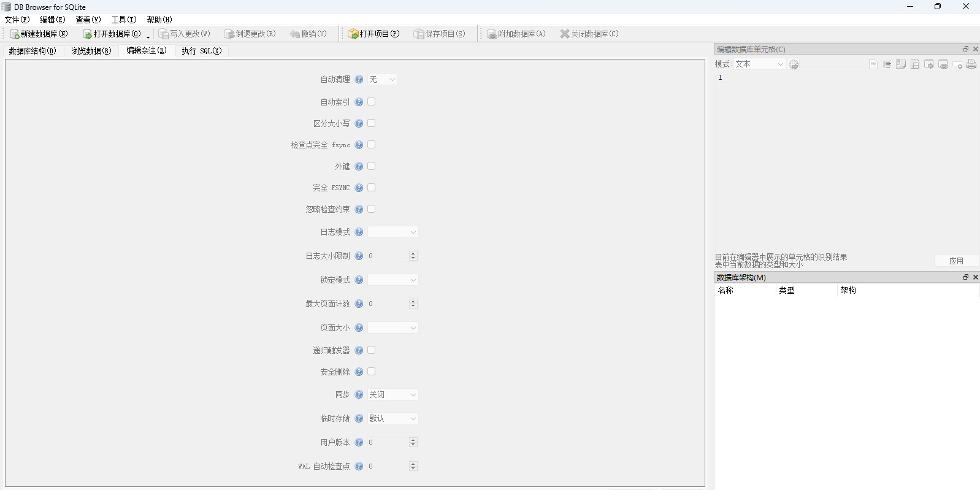This screenshot has width=980, height=490.
Task: Click the 类型 column header
Action: pyautogui.click(x=806, y=291)
